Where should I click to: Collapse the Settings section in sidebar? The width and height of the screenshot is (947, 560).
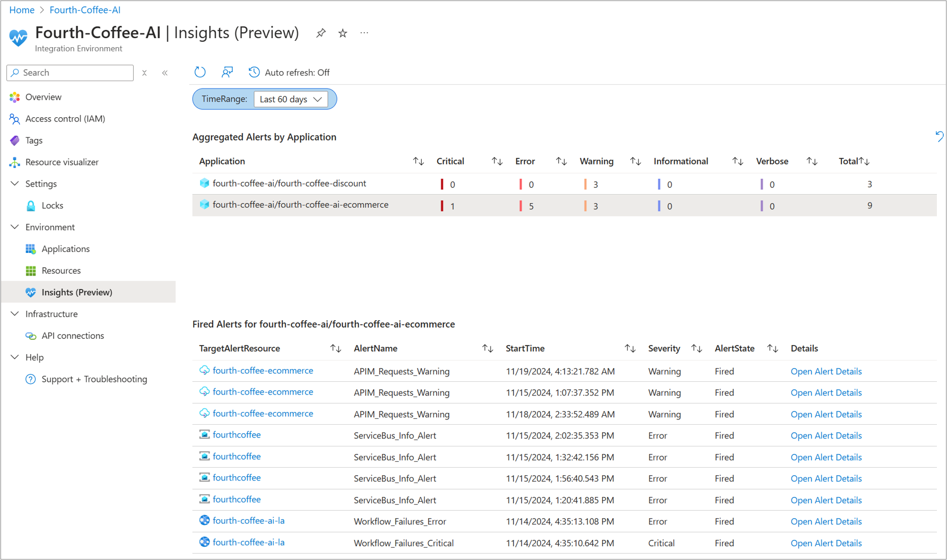click(15, 183)
